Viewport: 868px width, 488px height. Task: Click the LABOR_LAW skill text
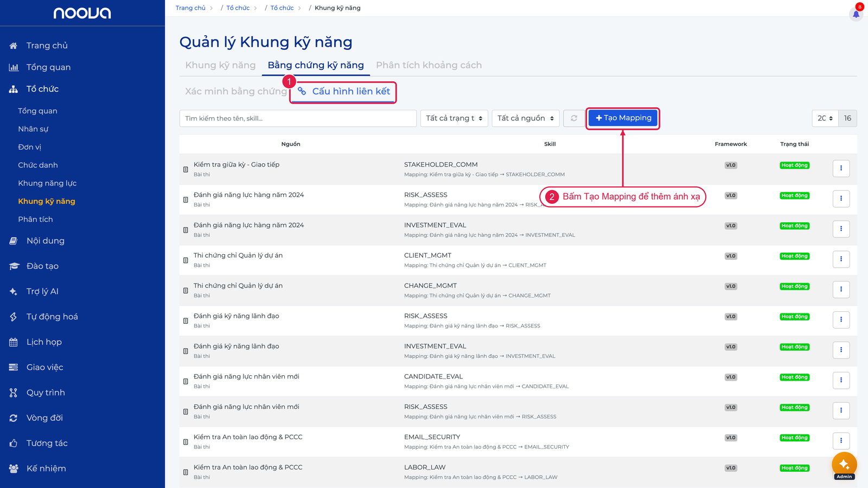click(425, 467)
